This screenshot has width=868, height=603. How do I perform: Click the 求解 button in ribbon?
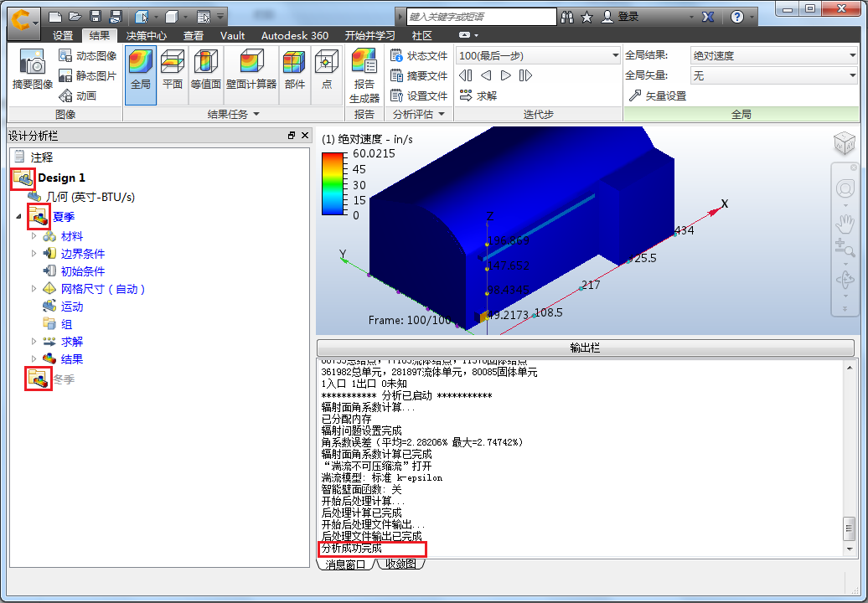(478, 95)
